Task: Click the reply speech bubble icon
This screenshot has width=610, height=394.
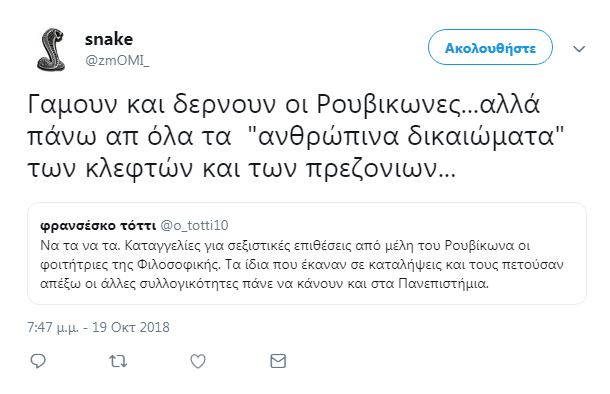Action: pos(38,361)
